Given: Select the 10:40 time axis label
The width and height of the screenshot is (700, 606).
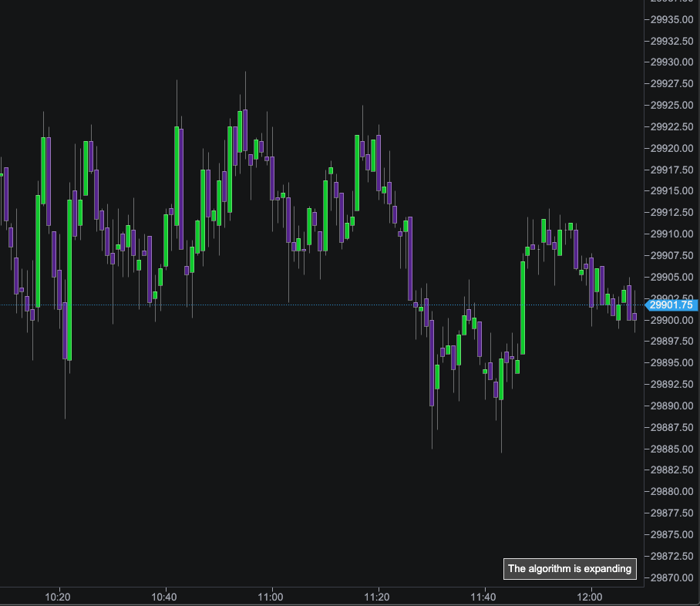Looking at the screenshot, I should [164, 597].
